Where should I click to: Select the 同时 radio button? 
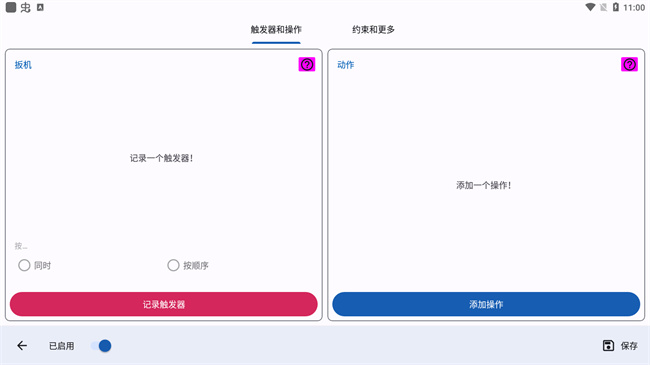click(24, 265)
